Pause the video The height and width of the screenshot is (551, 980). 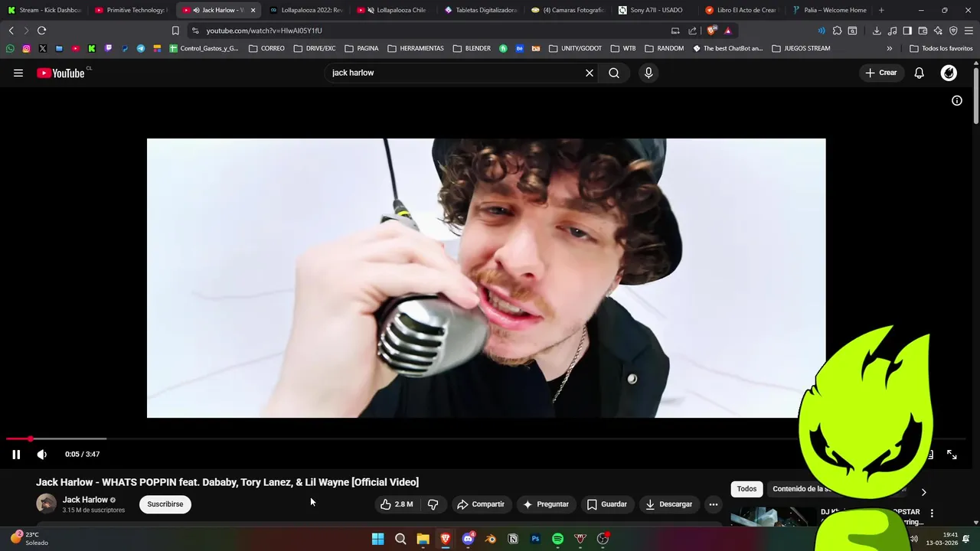pyautogui.click(x=16, y=454)
